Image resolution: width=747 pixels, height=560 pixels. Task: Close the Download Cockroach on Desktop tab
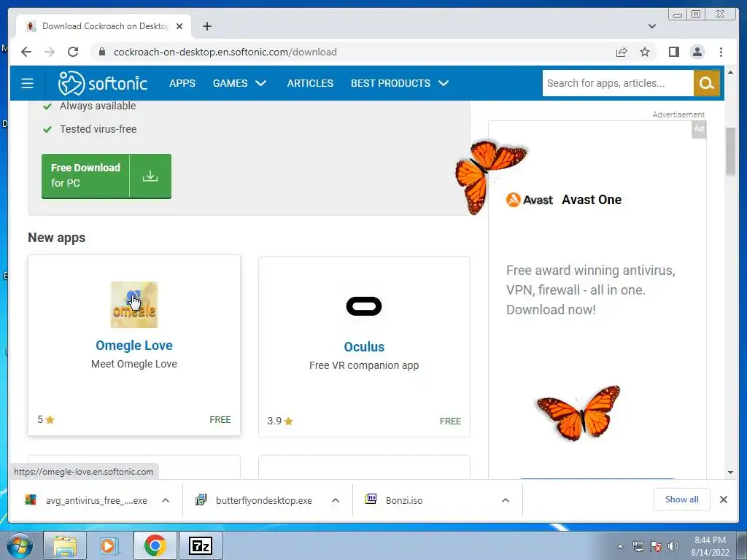(179, 26)
